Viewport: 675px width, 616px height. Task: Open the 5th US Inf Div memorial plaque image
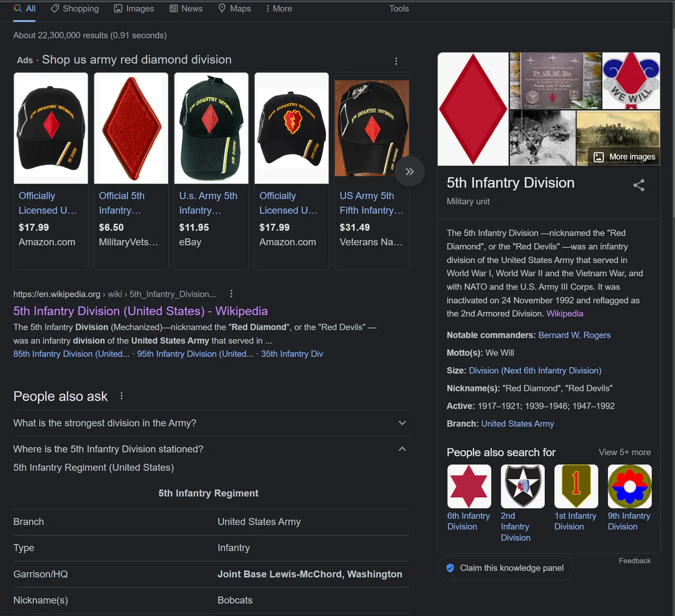point(555,81)
